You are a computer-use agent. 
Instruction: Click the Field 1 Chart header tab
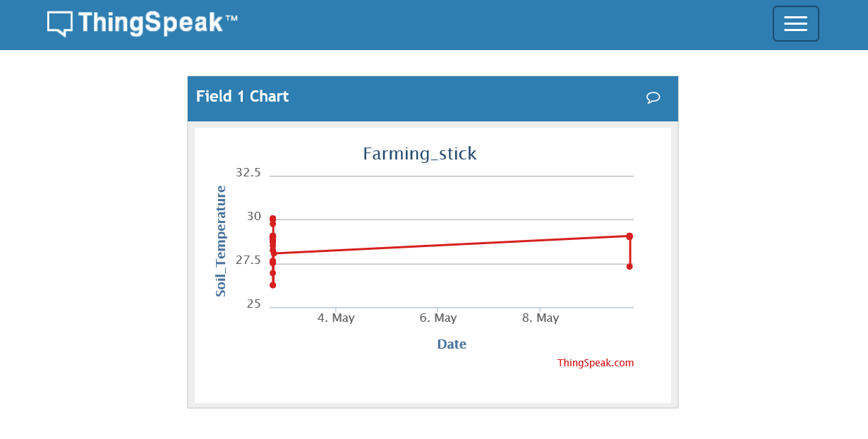point(243,97)
